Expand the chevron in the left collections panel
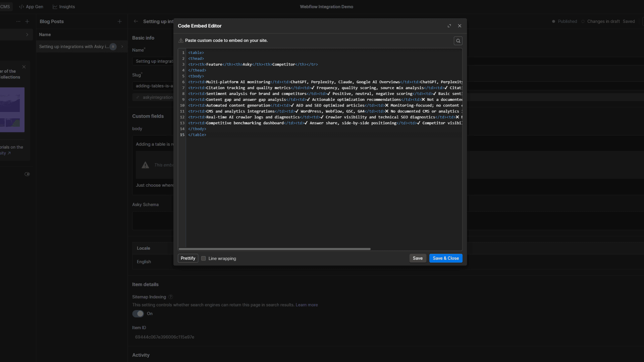Viewport: 644px width, 362px height. (27, 35)
